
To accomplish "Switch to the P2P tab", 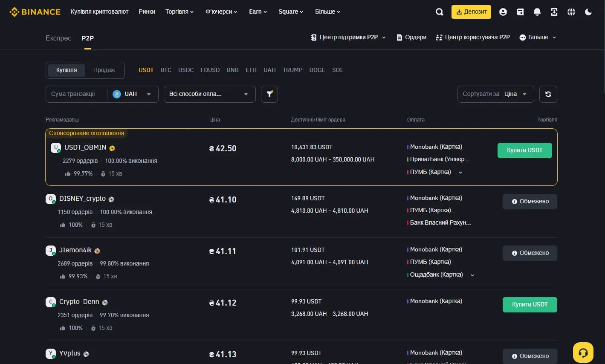I will pos(88,38).
